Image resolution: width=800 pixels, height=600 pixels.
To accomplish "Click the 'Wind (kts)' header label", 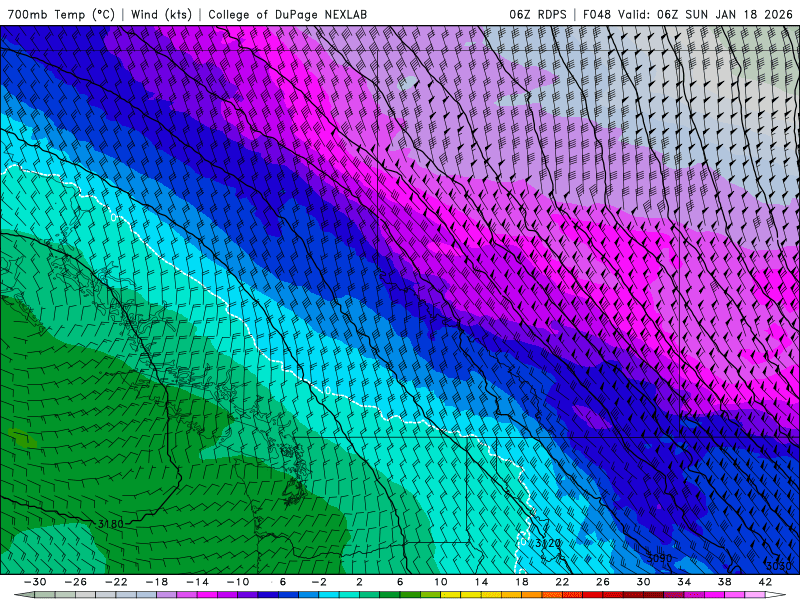I will pos(161,14).
